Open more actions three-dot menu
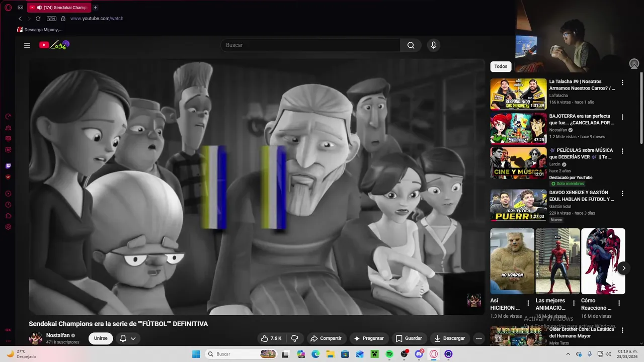The height and width of the screenshot is (362, 644). (479, 338)
